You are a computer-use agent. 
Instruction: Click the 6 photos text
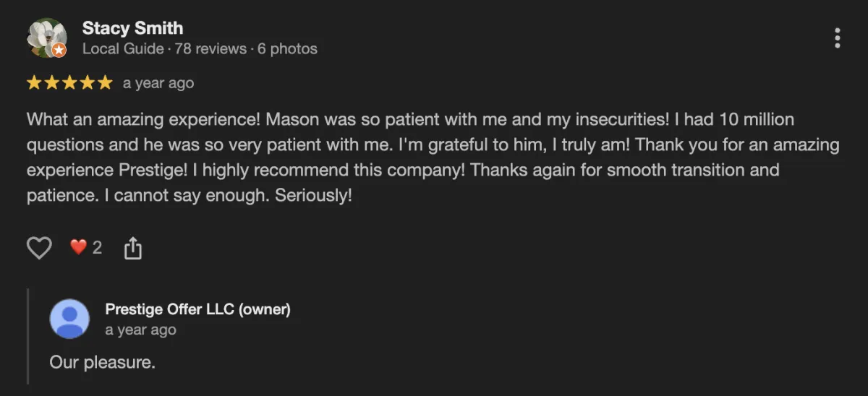pyautogui.click(x=287, y=49)
